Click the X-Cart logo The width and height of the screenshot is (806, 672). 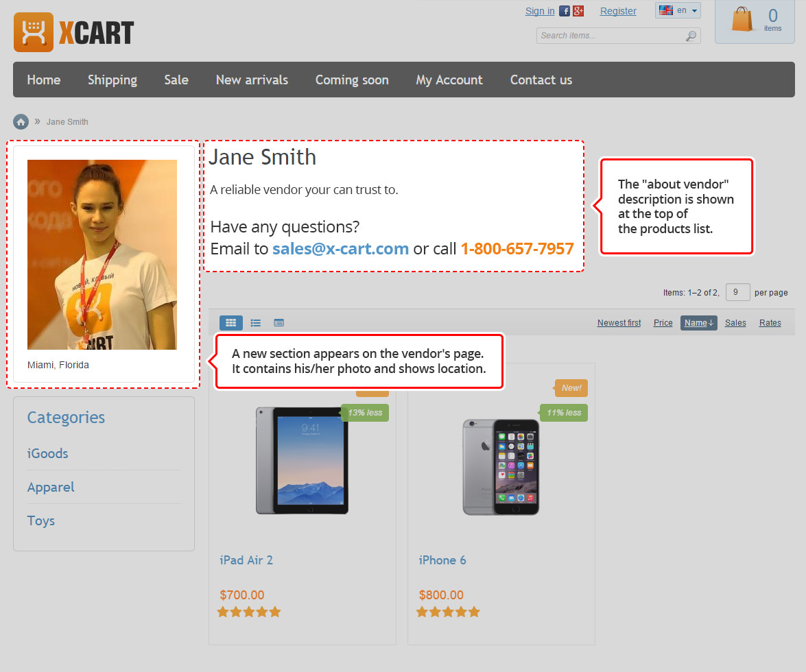coord(73,32)
